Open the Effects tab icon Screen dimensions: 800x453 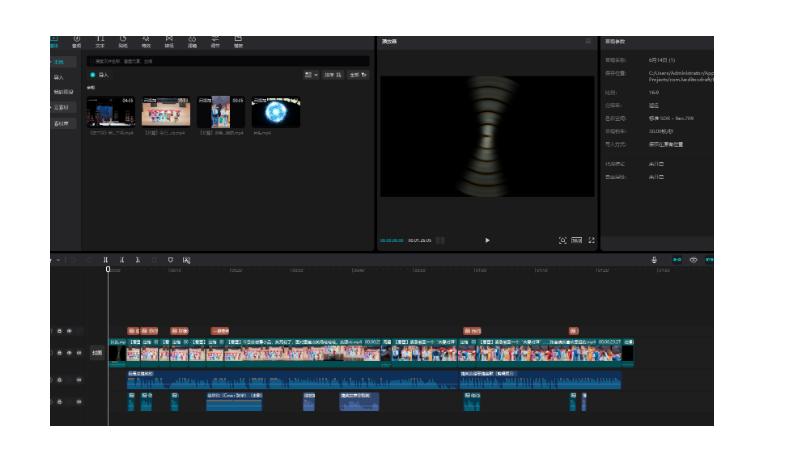point(146,41)
